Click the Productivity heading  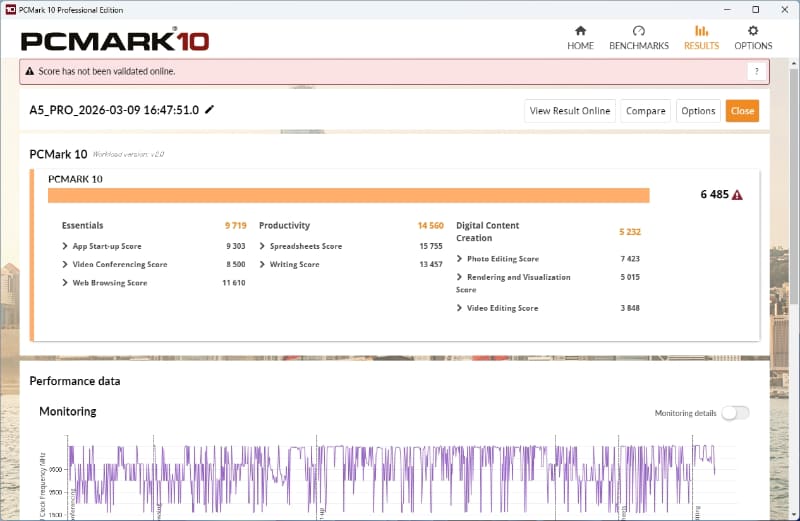pos(284,226)
